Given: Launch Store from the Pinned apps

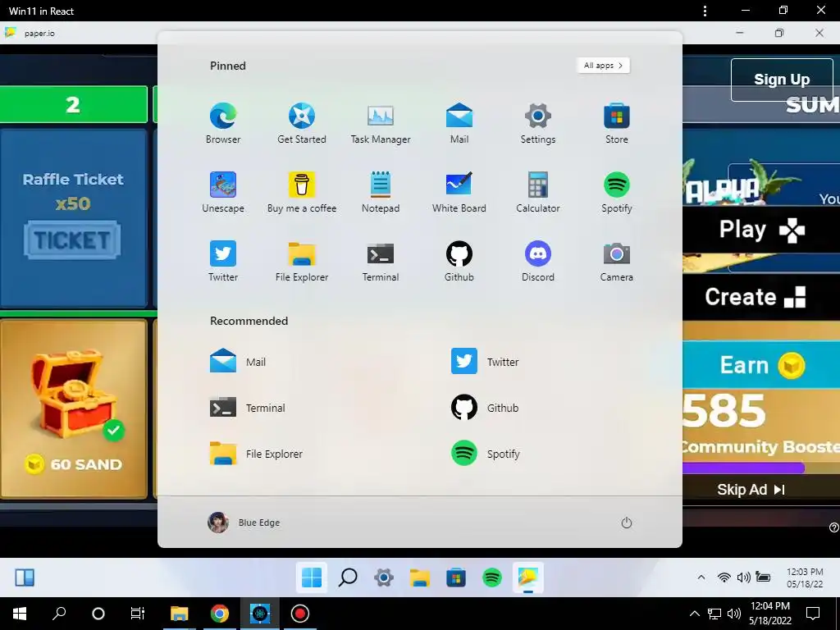Looking at the screenshot, I should pos(617,123).
